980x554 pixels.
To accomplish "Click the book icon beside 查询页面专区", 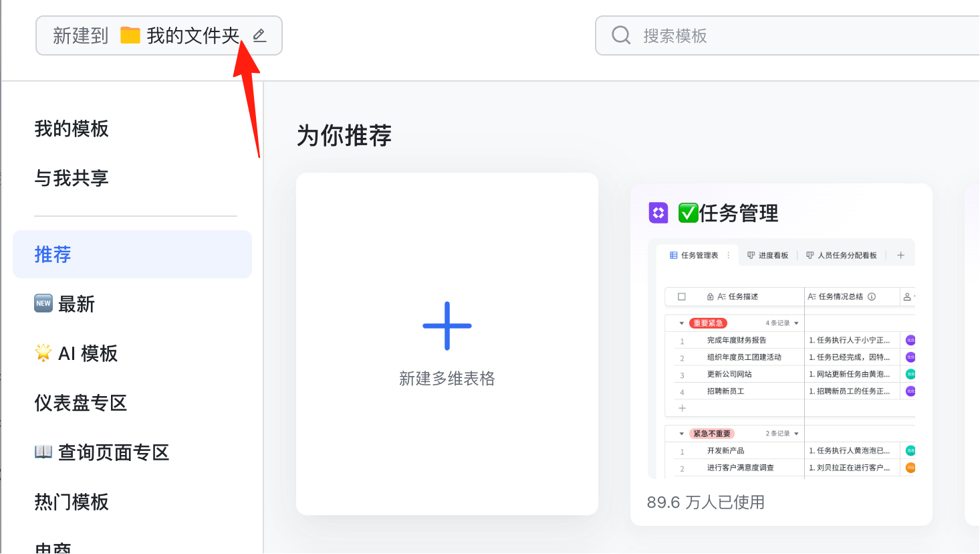I will click(x=43, y=452).
